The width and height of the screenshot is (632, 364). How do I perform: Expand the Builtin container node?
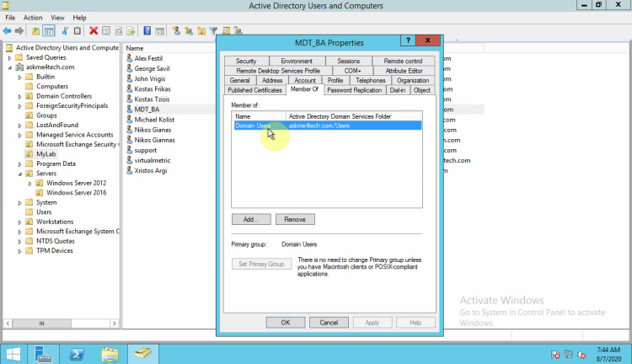(19, 77)
